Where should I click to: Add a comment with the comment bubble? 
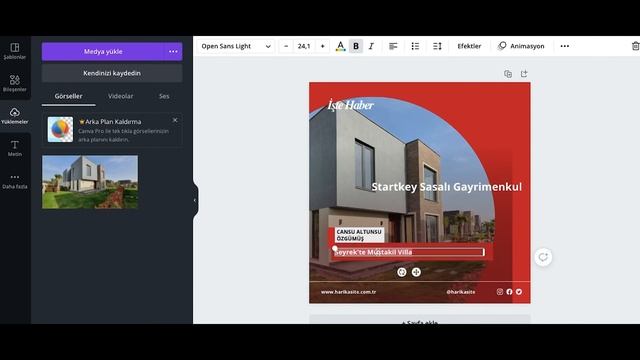point(543,257)
